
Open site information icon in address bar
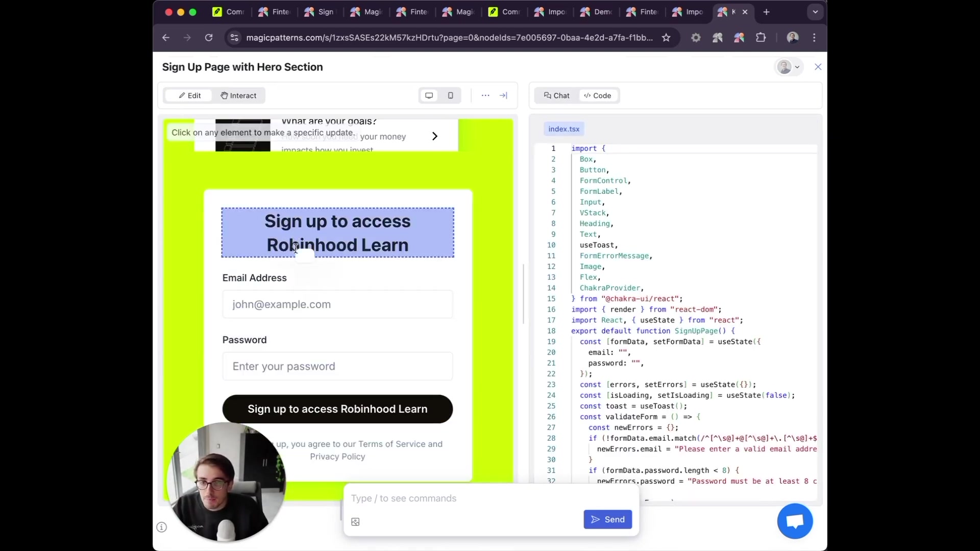234,37
